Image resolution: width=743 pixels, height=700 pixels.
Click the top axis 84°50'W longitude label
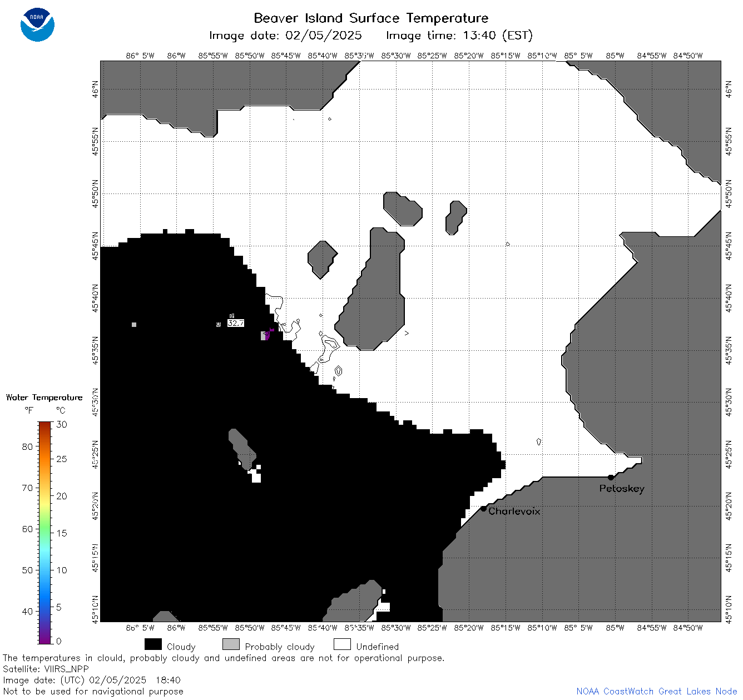(x=688, y=56)
